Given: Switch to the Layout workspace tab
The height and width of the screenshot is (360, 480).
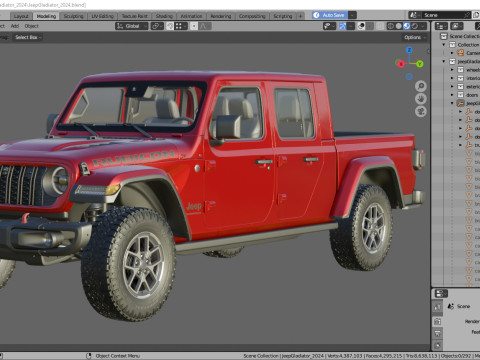Looking at the screenshot, I should click(x=21, y=16).
